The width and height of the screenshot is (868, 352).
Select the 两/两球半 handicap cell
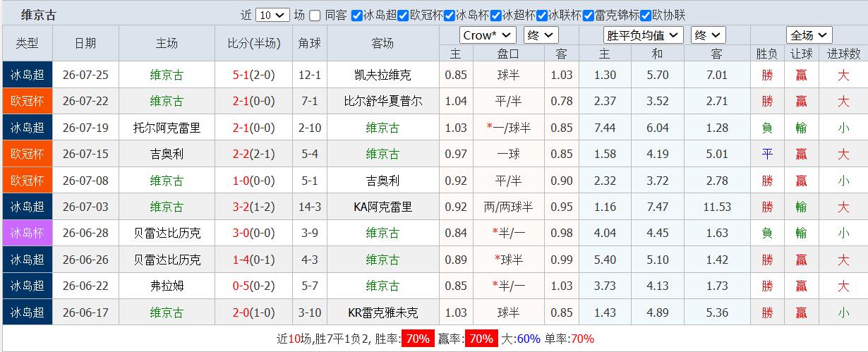[x=509, y=207]
